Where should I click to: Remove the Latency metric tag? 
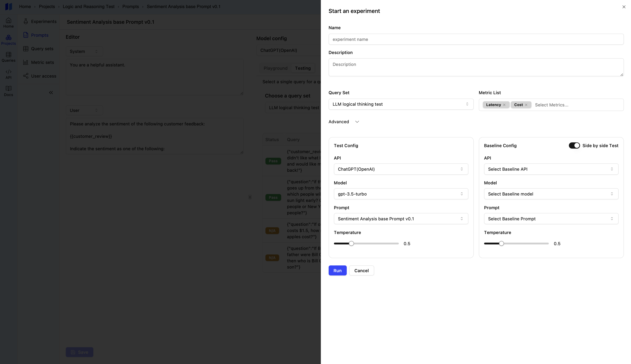pos(504,105)
